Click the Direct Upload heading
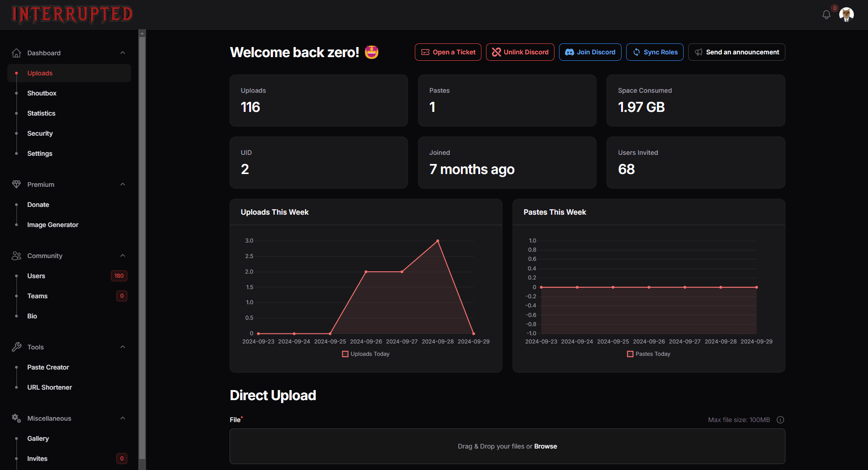Viewport: 868px width, 470px height. [273, 395]
